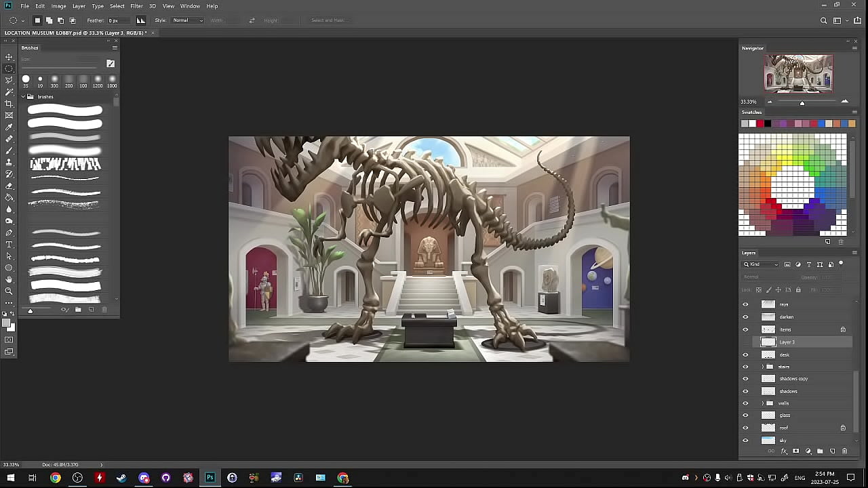The image size is (868, 488).
Task: Select the Healing Brush tool
Action: 9,138
